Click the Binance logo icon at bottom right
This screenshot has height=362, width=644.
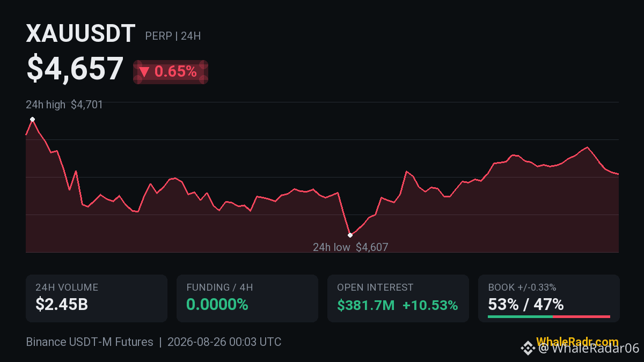(528, 348)
